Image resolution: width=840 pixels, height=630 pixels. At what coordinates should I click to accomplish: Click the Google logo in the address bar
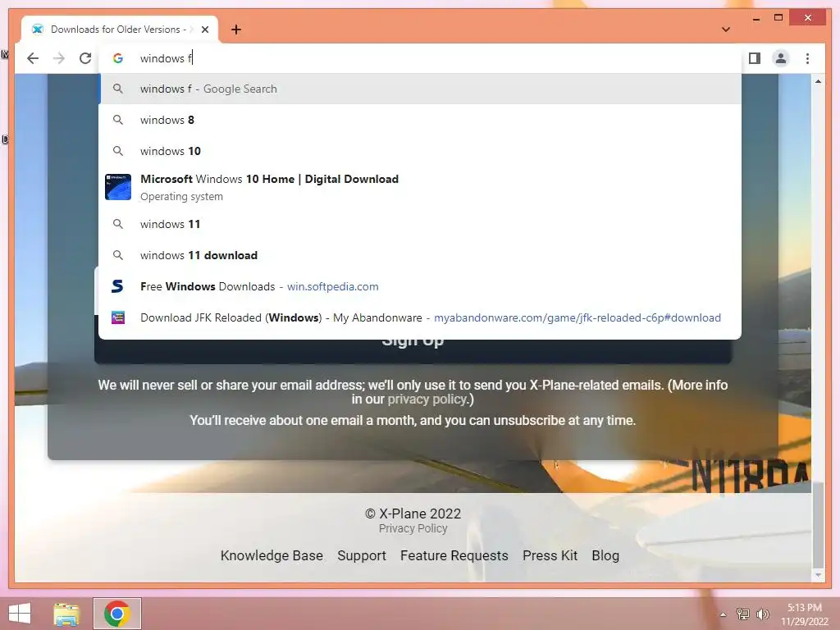pos(118,58)
